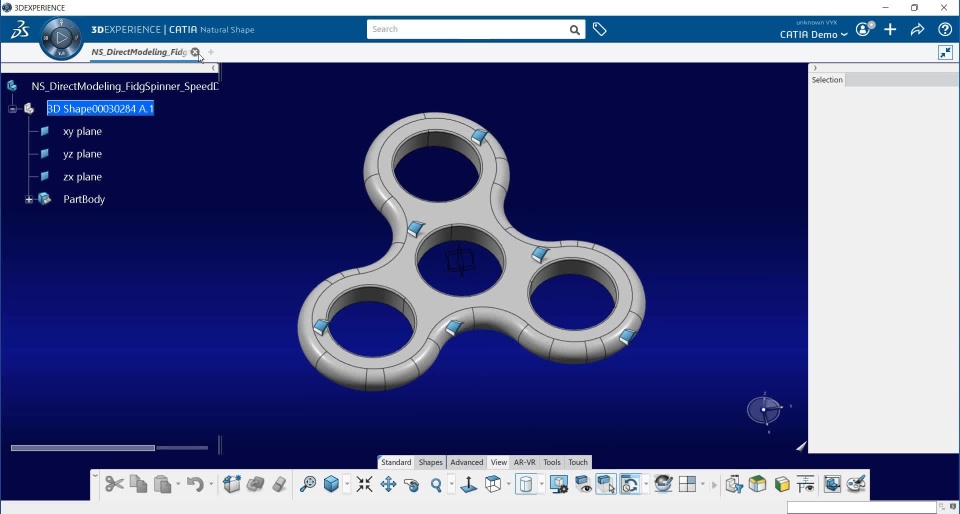Switch to the Standard tab

[x=396, y=463]
